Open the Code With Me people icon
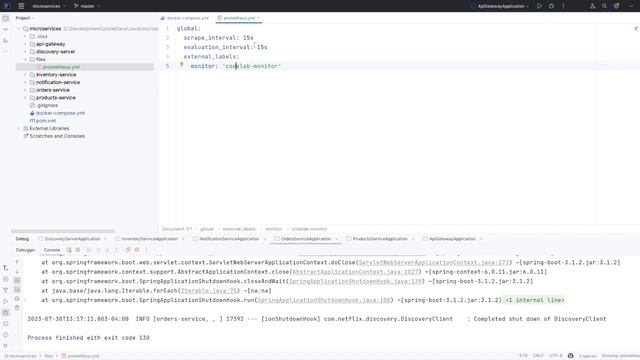The image size is (640, 360). [592, 6]
